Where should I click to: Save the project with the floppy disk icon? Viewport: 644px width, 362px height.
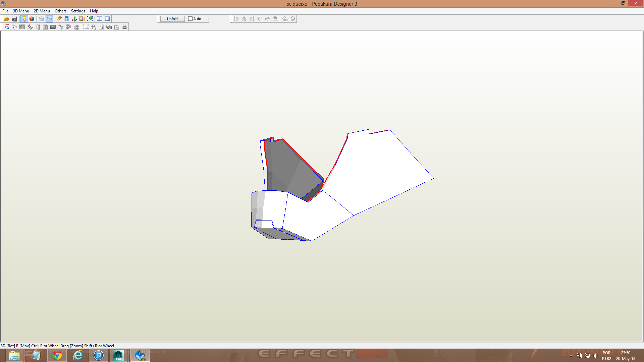pos(14,19)
